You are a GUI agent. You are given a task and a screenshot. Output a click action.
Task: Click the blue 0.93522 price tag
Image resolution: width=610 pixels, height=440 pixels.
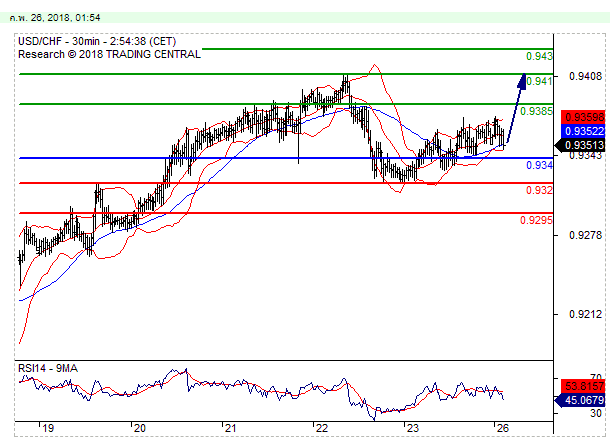pyautogui.click(x=583, y=131)
